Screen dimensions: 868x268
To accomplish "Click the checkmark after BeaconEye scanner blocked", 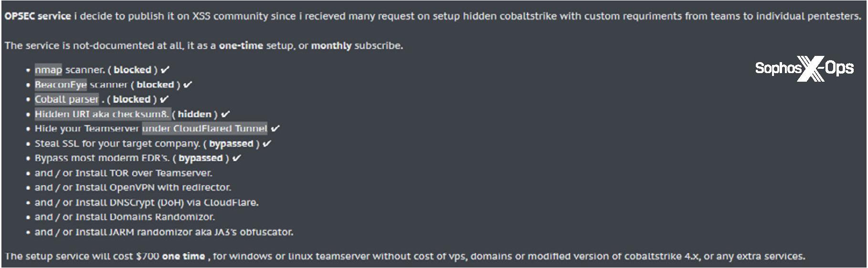I will (188, 85).
